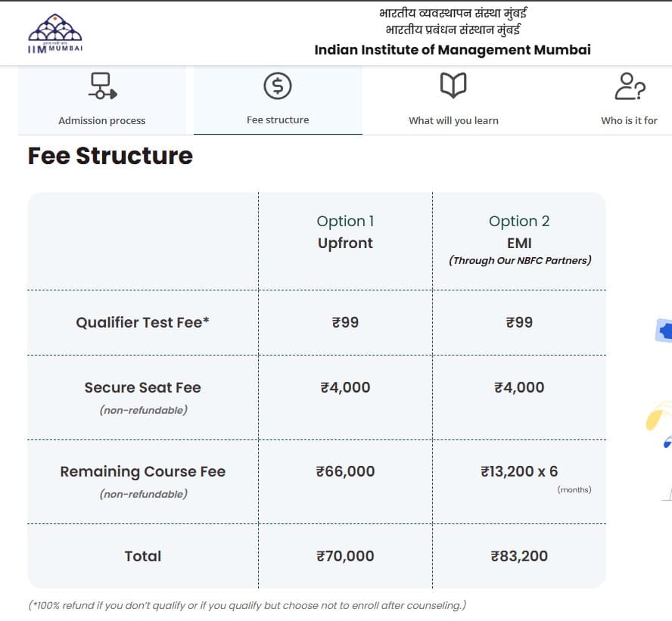Screen dimensions: 672x621
Task: Click the ₹13,200 x 6 EMI amount
Action: [x=519, y=471]
